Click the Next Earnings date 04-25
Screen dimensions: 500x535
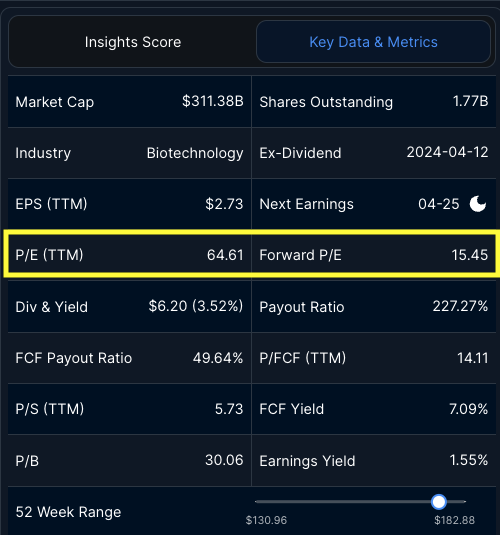439,204
